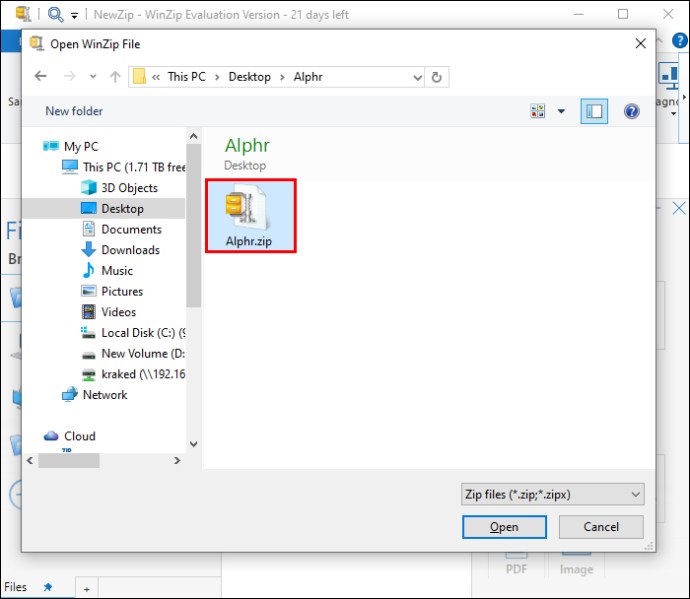Open Downloads folder in tree

pos(131,250)
